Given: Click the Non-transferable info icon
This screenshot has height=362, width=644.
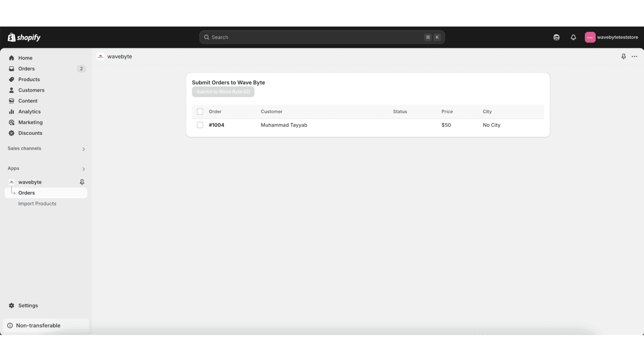Looking at the screenshot, I should pos(10,325).
